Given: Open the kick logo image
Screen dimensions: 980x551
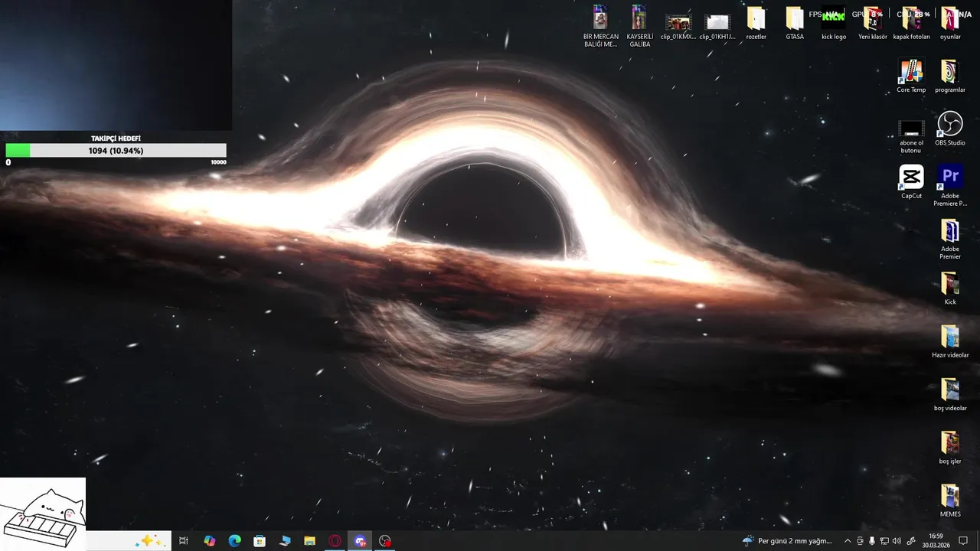Looking at the screenshot, I should (x=834, y=24).
